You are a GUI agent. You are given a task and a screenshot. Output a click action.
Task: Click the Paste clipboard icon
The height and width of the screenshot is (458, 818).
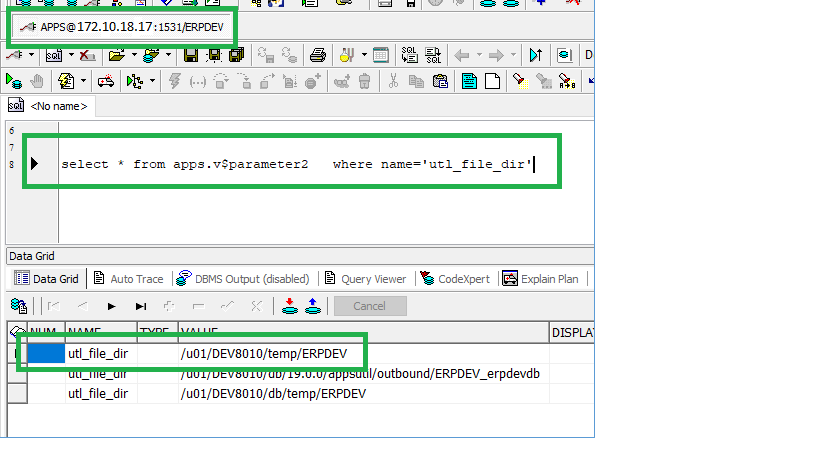tap(439, 80)
